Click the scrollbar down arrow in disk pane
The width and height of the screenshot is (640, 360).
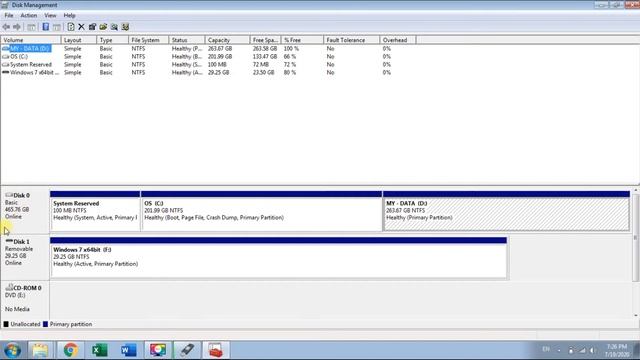point(636,316)
